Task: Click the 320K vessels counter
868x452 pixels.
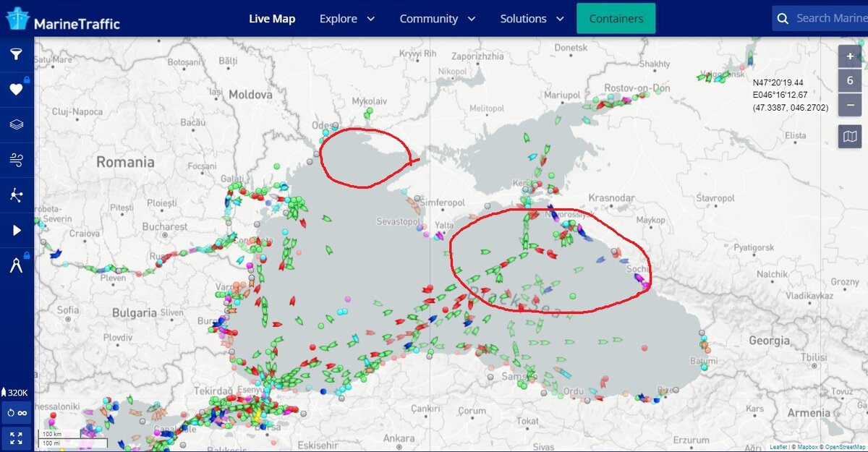Action: [16, 392]
